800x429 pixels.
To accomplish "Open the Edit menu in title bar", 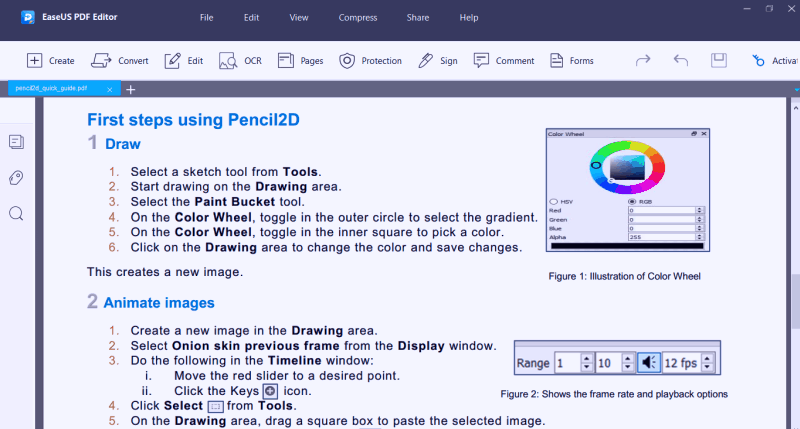I will click(x=252, y=17).
